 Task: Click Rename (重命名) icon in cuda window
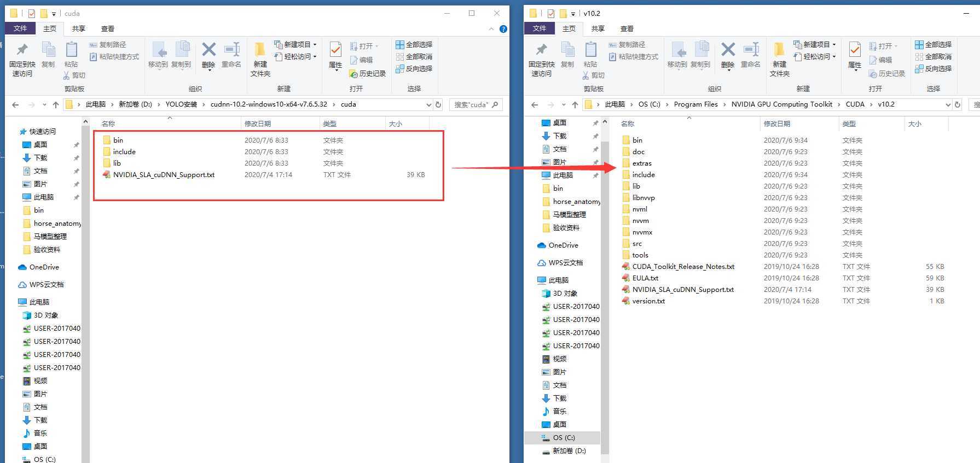pyautogui.click(x=231, y=55)
